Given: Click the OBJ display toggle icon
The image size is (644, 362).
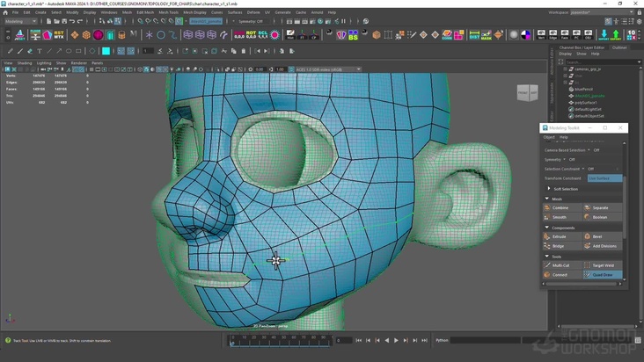Looking at the screenshot, I should click(589, 34).
